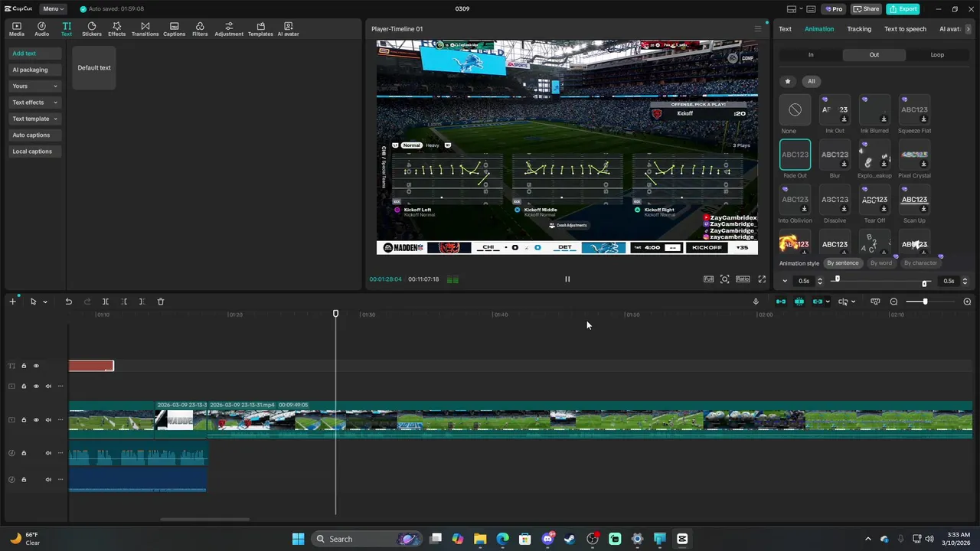Hide the text track with eye icon
980x551 pixels.
(x=36, y=366)
